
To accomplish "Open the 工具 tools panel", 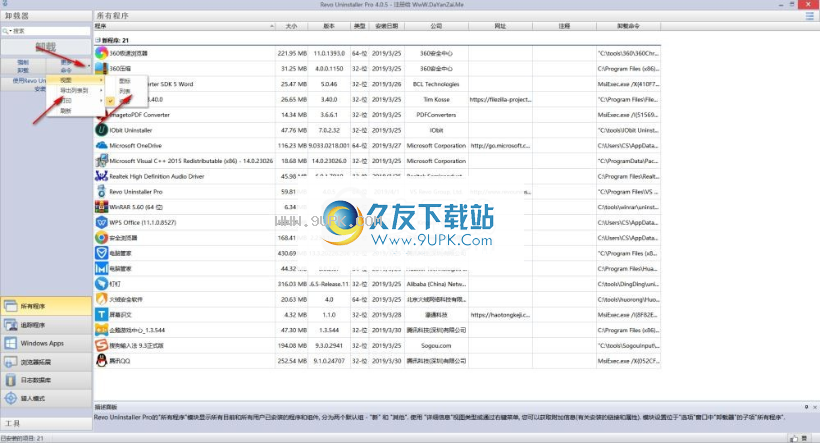I will point(46,423).
